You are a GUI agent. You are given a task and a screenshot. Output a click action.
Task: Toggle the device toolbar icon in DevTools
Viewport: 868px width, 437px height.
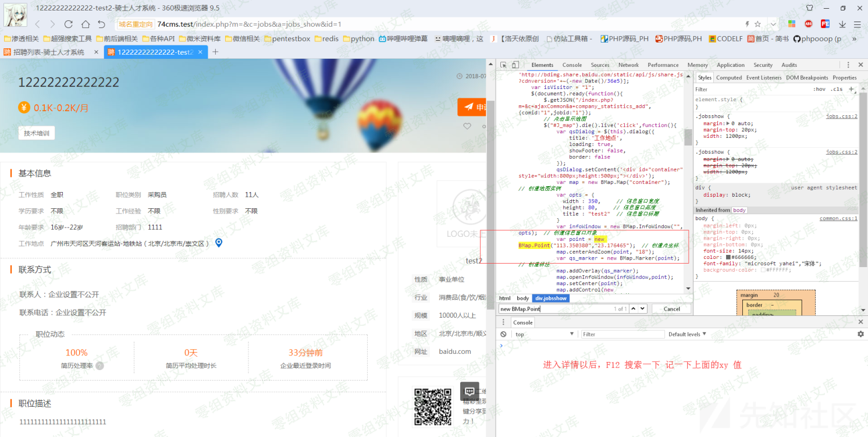pos(515,65)
